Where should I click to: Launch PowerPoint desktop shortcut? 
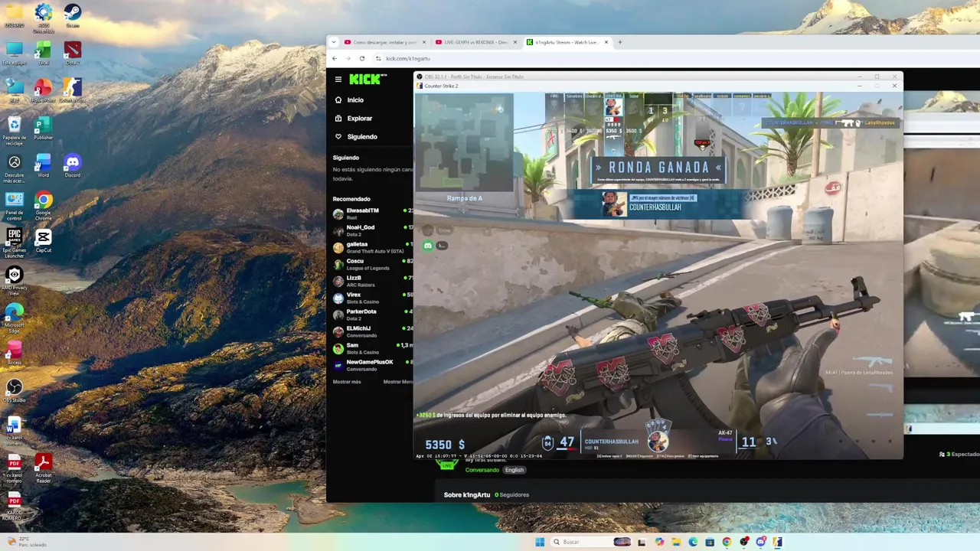coord(44,90)
